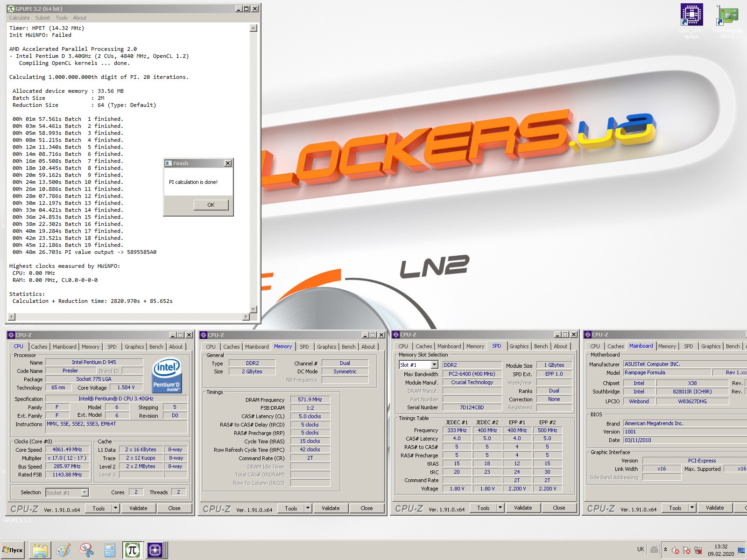Screen dimensions: 747x560
Task: Click the 'PI value output -> 5895585A0' line
Action: [x=84, y=252]
